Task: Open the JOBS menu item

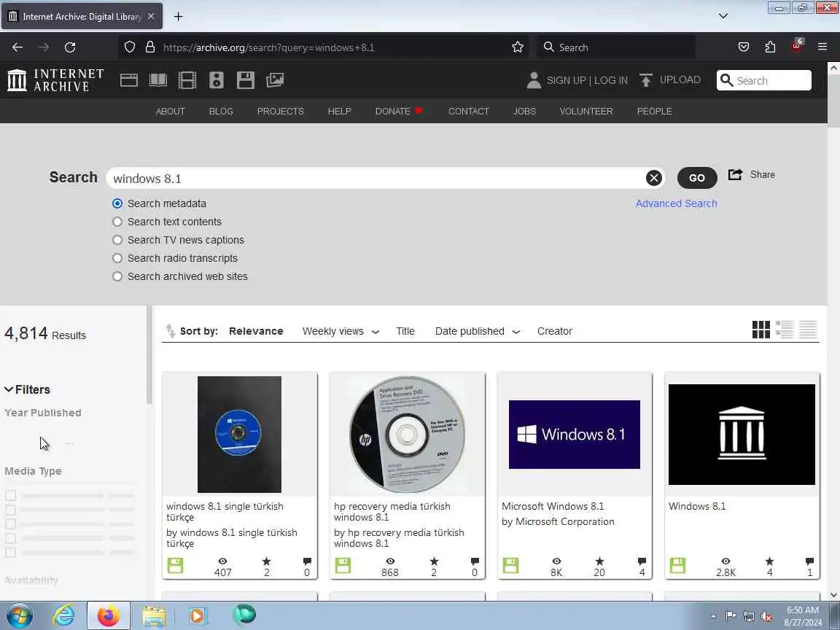Action: [x=524, y=112]
